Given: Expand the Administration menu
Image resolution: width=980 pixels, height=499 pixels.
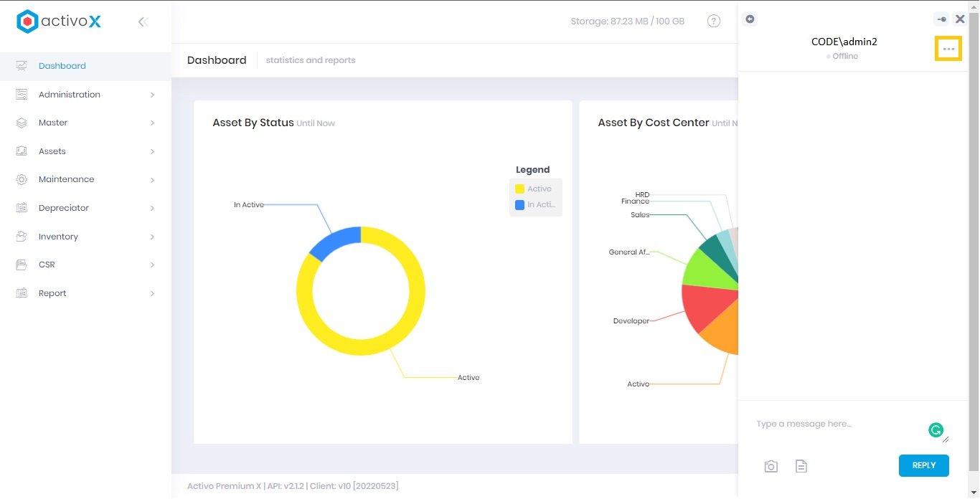Looking at the screenshot, I should tap(70, 95).
